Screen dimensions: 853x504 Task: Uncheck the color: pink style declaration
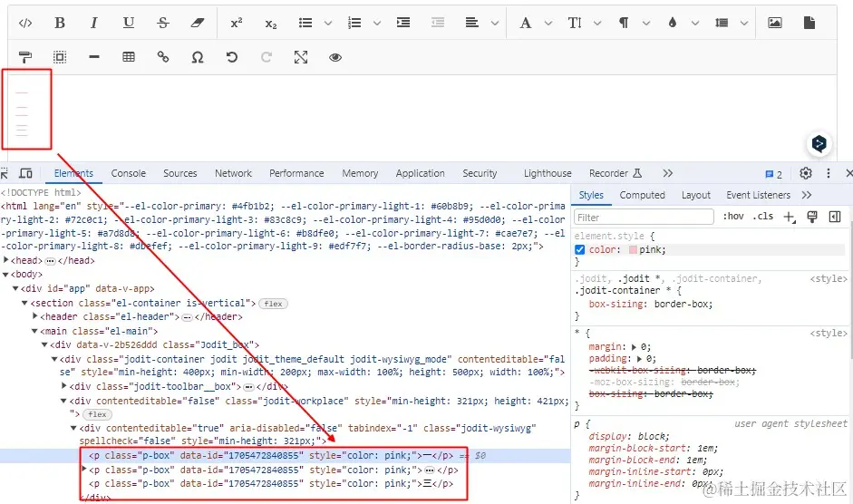pos(580,249)
